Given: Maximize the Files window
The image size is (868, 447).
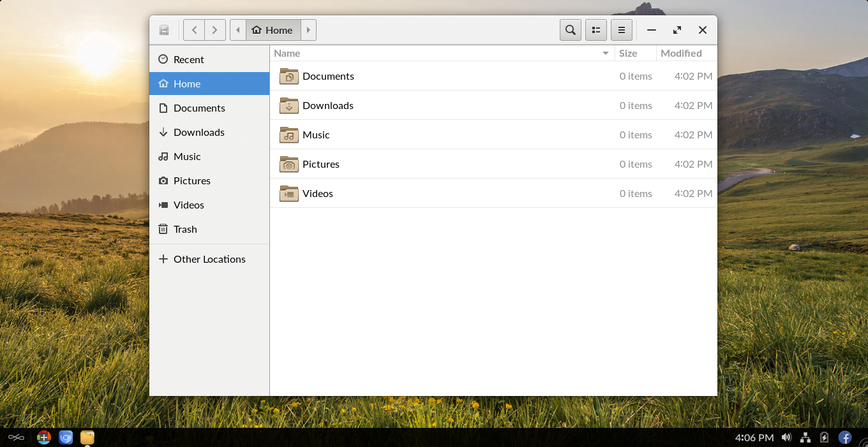Looking at the screenshot, I should tap(677, 30).
